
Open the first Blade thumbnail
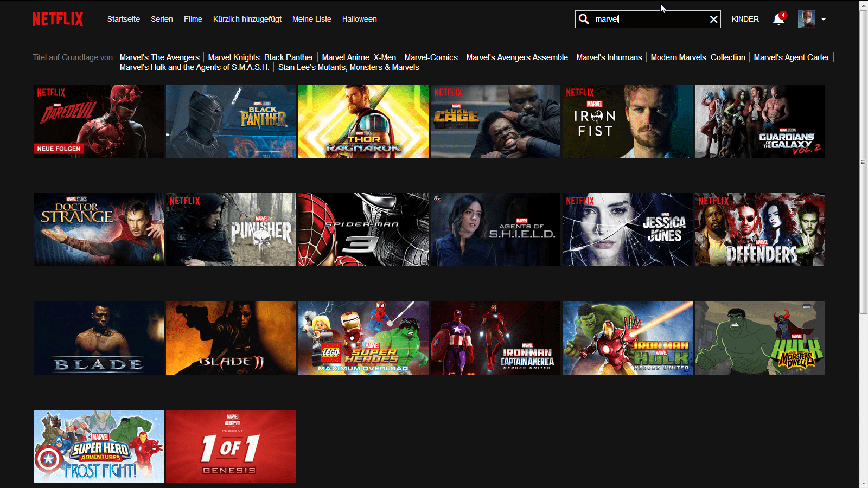[99, 338]
